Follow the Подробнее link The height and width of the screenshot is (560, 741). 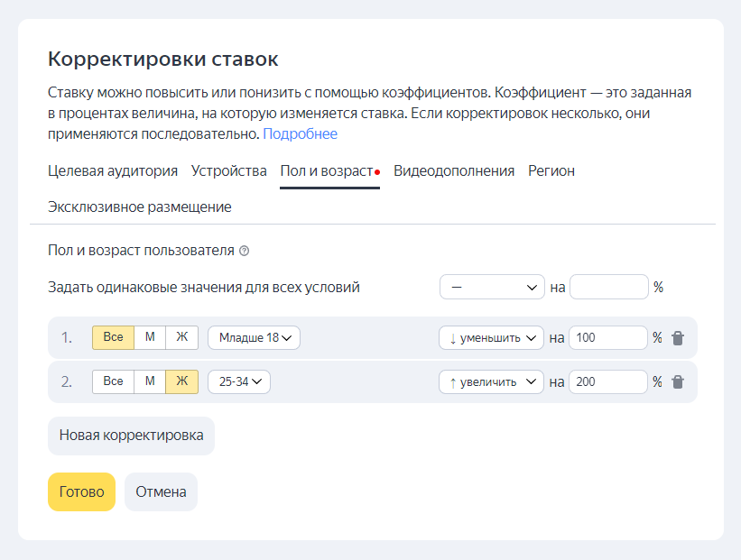click(300, 133)
